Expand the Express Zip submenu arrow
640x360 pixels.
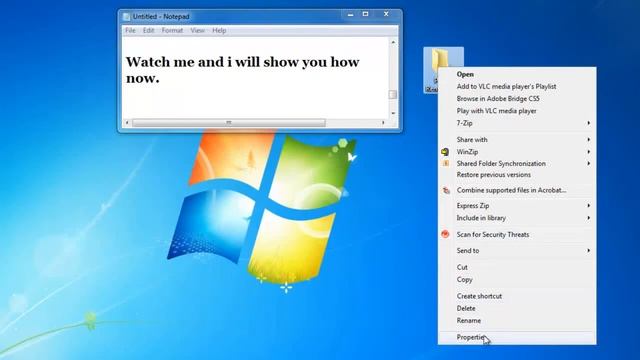pos(589,206)
